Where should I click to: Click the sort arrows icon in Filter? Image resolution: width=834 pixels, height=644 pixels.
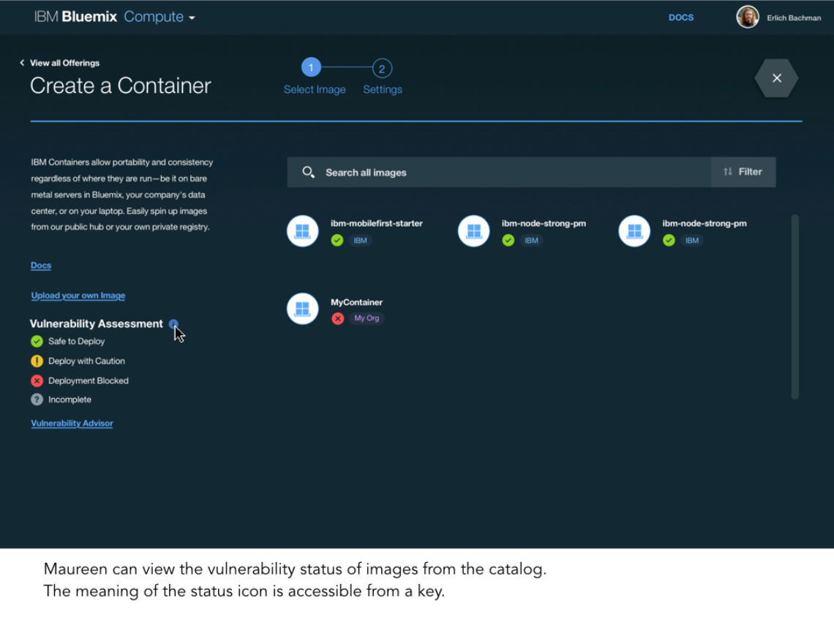pyautogui.click(x=728, y=171)
